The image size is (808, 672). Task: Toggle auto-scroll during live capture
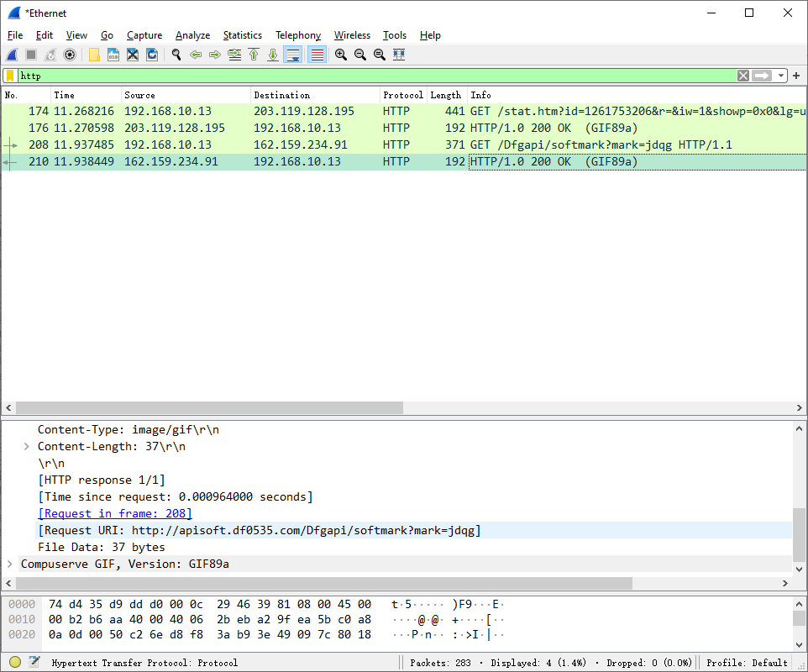pyautogui.click(x=292, y=55)
